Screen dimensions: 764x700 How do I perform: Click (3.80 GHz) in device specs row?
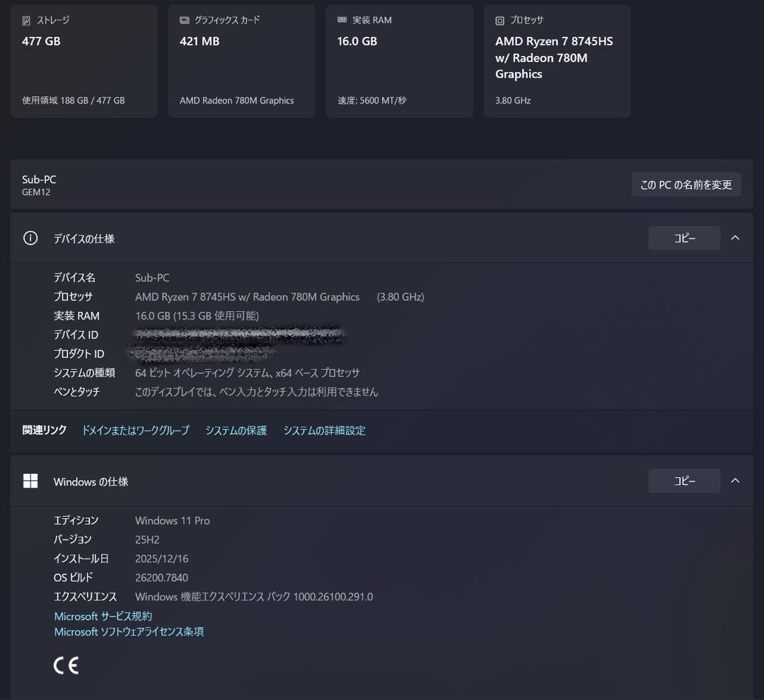(x=400, y=297)
